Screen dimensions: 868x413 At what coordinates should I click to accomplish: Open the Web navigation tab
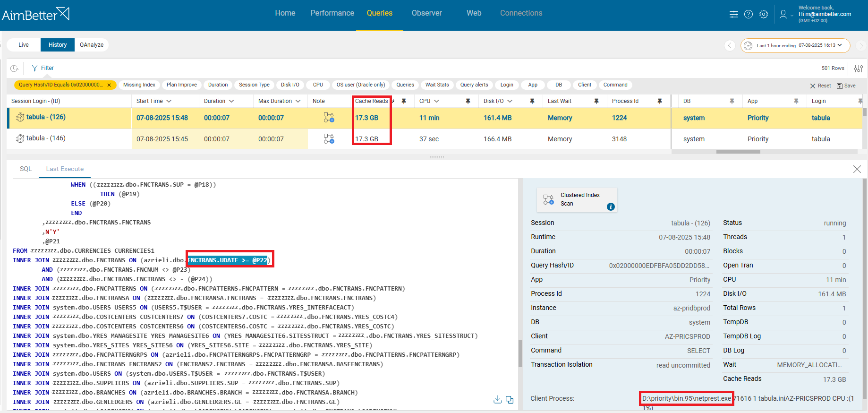(x=474, y=13)
